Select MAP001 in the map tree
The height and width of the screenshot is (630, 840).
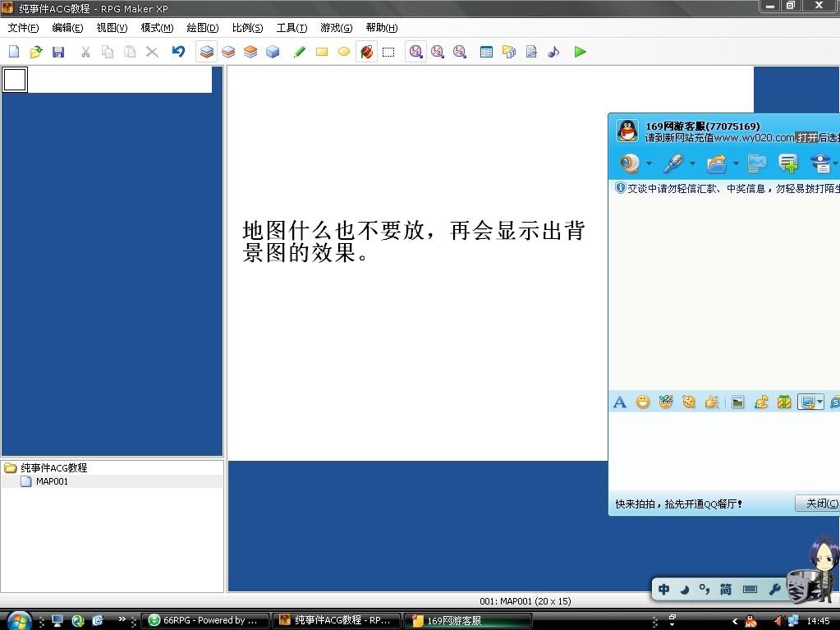tap(52, 481)
